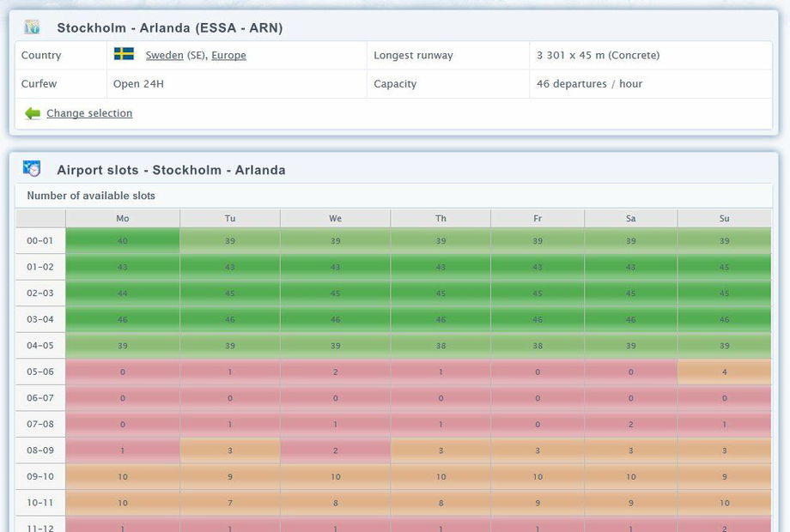Screen dimensions: 790x532
Task: Click the airport icon beside Stockholm - Arlanda title
Action: [x=32, y=27]
